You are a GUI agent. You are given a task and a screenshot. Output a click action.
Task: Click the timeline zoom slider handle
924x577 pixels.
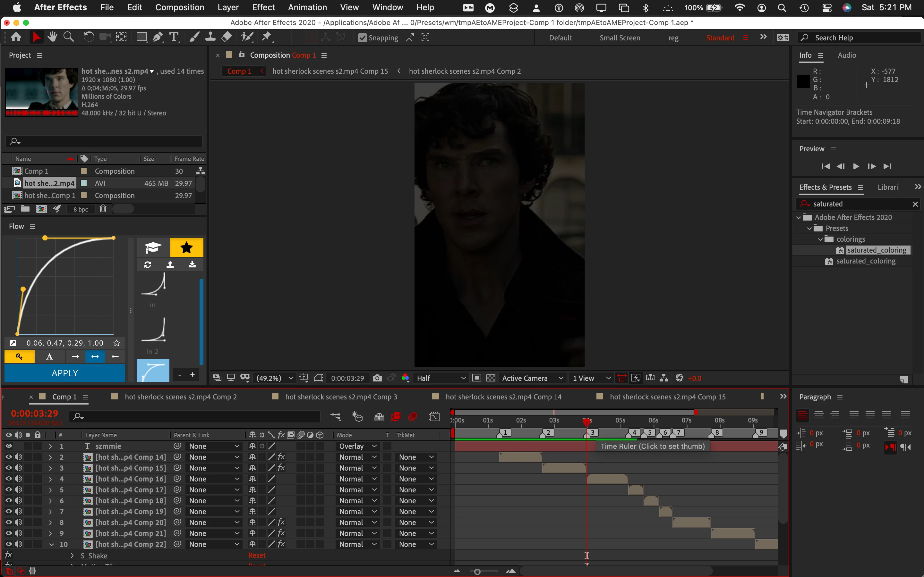pos(477,571)
